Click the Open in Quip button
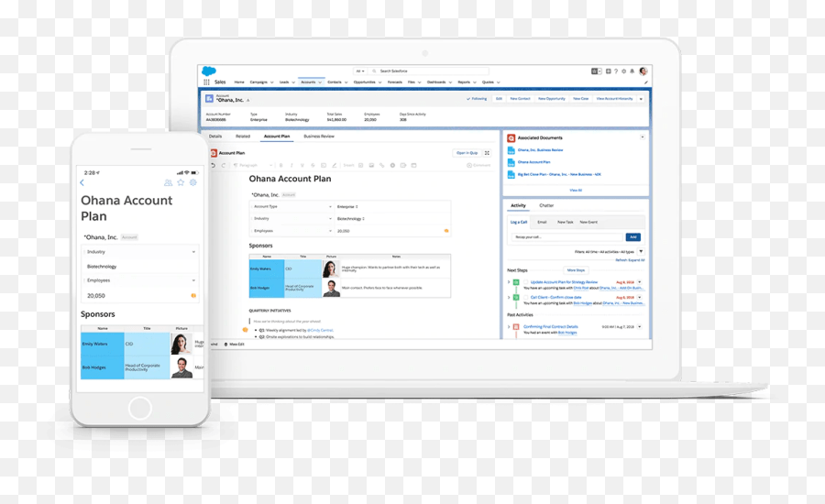The image size is (825, 504). (467, 153)
